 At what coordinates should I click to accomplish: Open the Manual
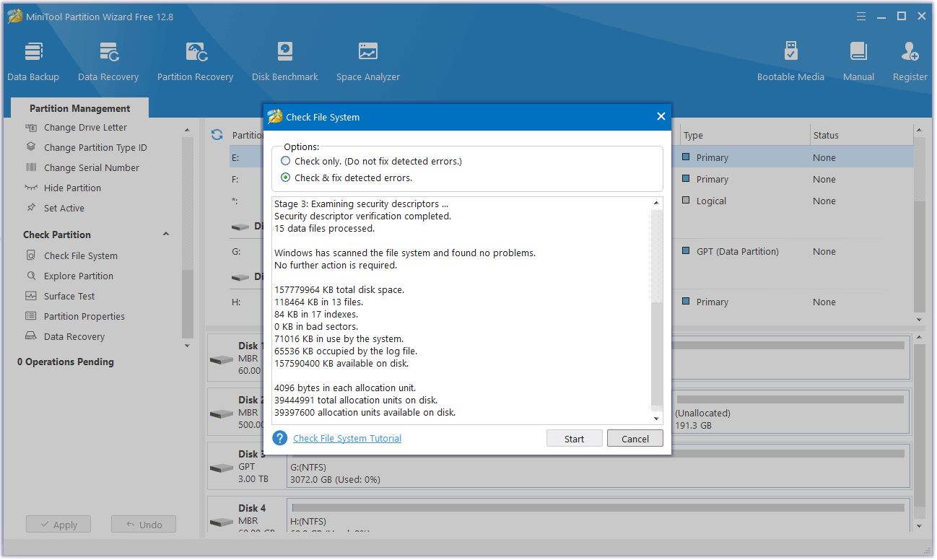(858, 62)
